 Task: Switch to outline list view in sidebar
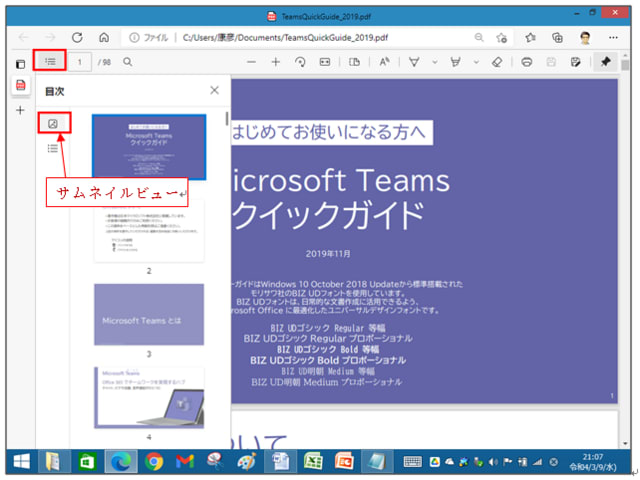click(53, 148)
